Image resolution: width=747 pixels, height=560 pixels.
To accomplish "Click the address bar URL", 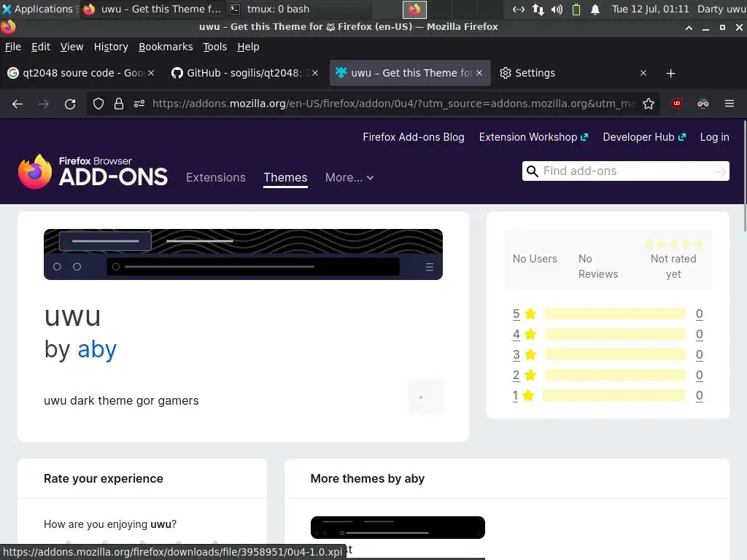I will click(394, 104).
